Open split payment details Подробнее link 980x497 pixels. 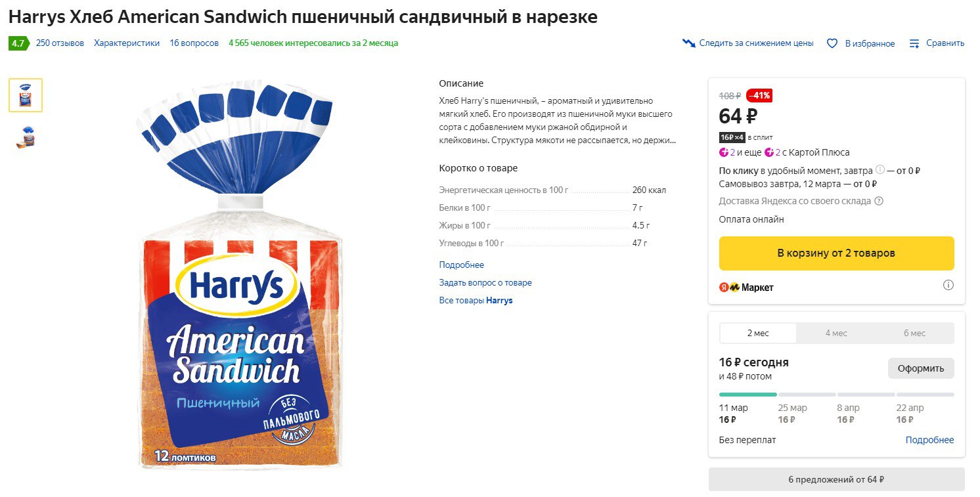929,440
